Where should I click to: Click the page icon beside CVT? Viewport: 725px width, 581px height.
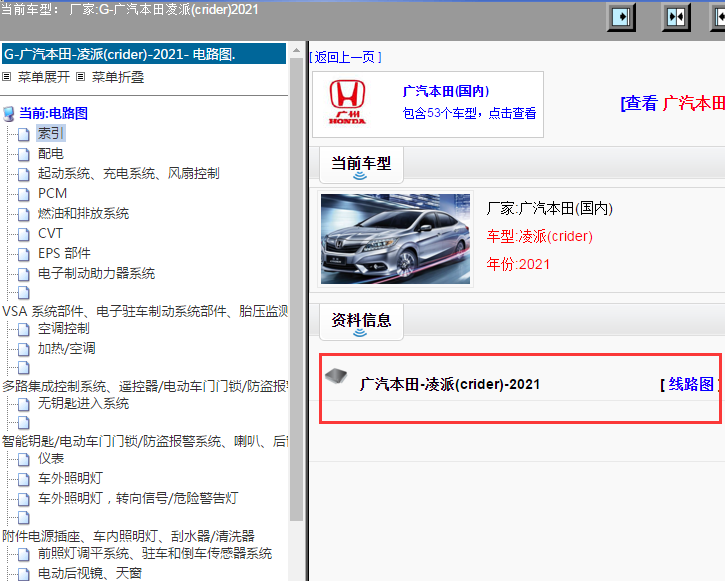point(24,234)
